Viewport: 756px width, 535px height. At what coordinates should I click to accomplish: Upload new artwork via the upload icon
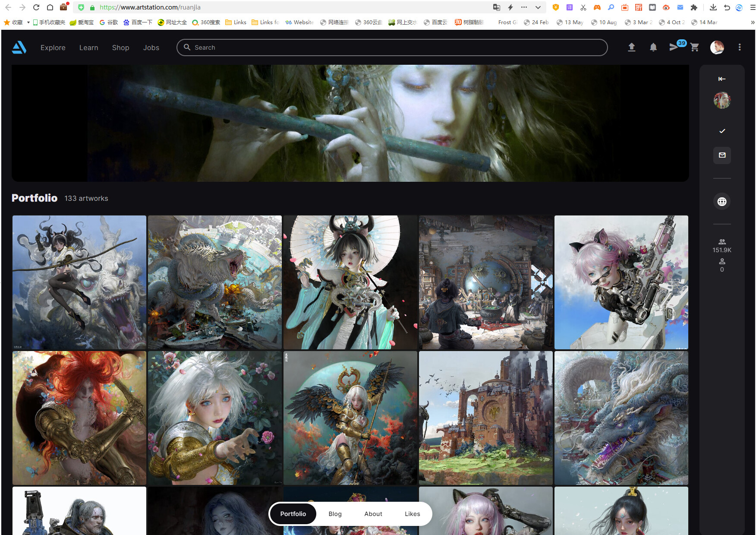632,47
